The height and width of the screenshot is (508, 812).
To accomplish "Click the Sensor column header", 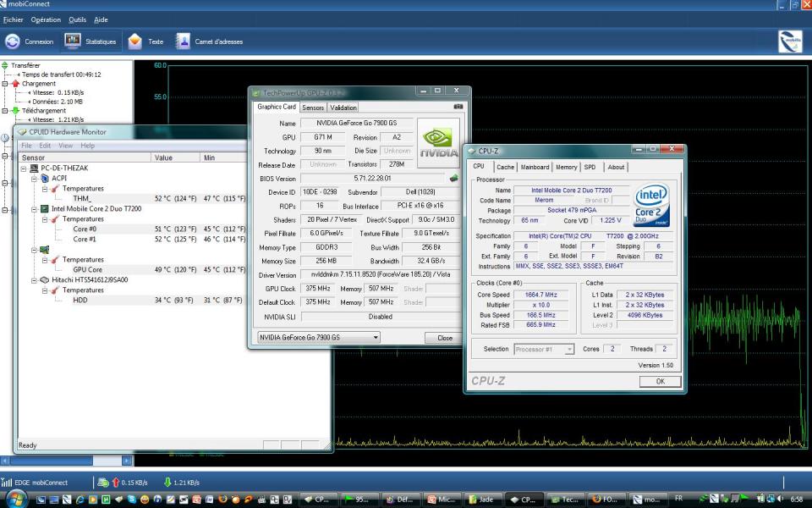I will 85,157.
